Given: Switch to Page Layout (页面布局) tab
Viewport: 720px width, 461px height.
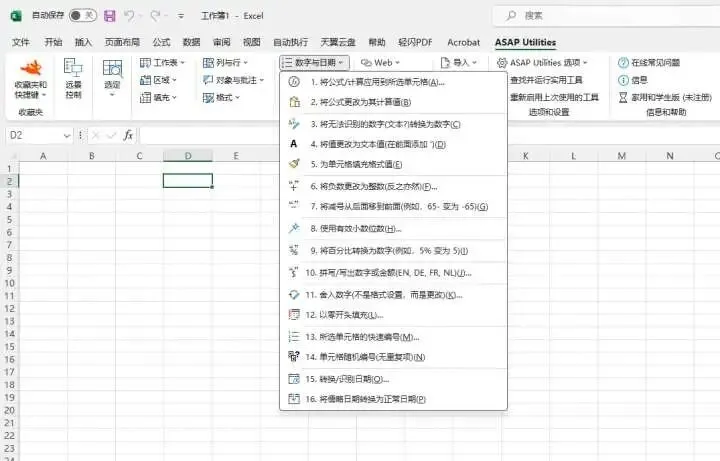Looking at the screenshot, I should point(122,42).
